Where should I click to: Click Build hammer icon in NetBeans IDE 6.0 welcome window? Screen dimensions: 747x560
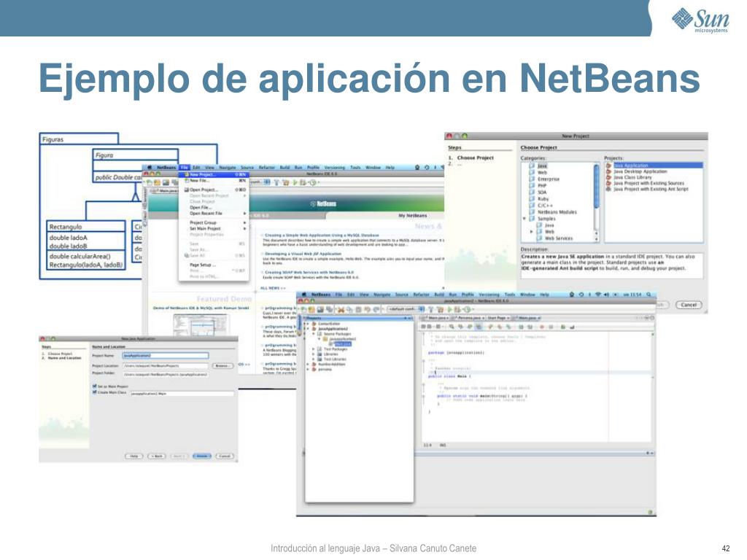pos(276,182)
